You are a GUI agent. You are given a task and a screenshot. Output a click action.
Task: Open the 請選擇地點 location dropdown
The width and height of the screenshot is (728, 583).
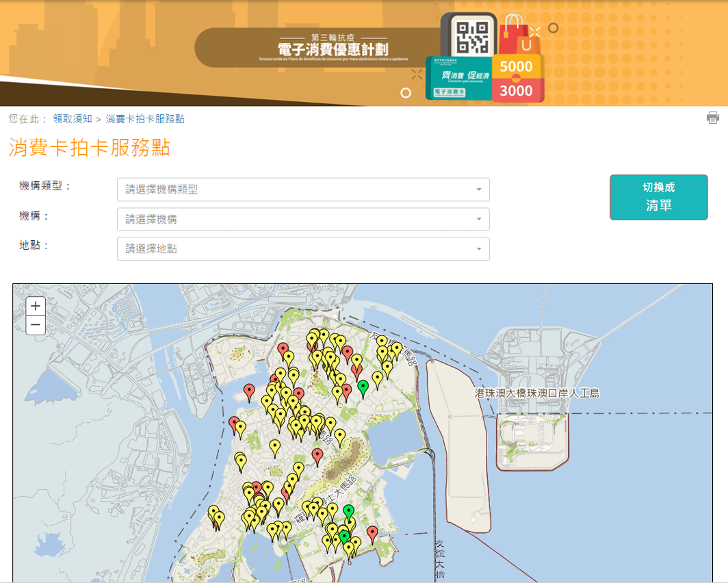(x=302, y=249)
